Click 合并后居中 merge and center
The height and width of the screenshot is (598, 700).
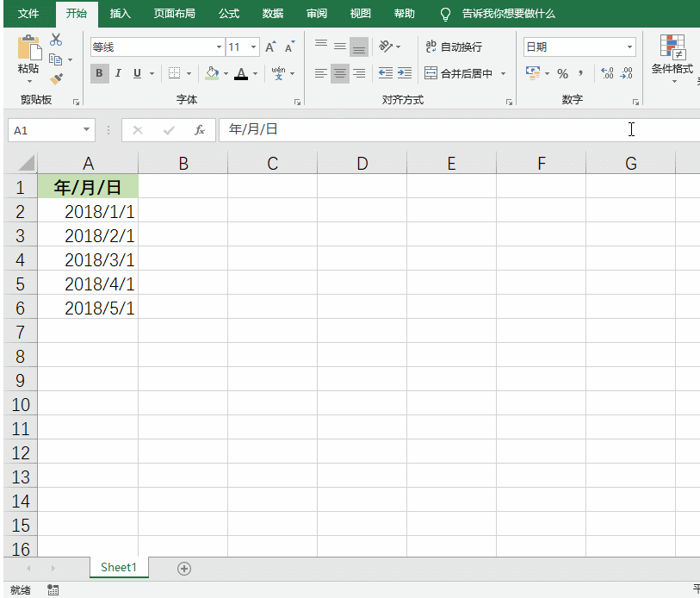(x=458, y=73)
